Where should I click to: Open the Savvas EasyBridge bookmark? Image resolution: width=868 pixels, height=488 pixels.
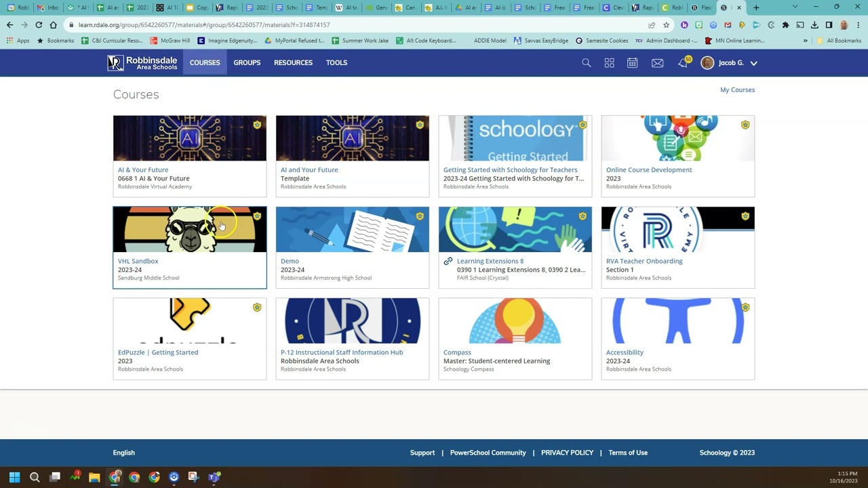click(540, 41)
